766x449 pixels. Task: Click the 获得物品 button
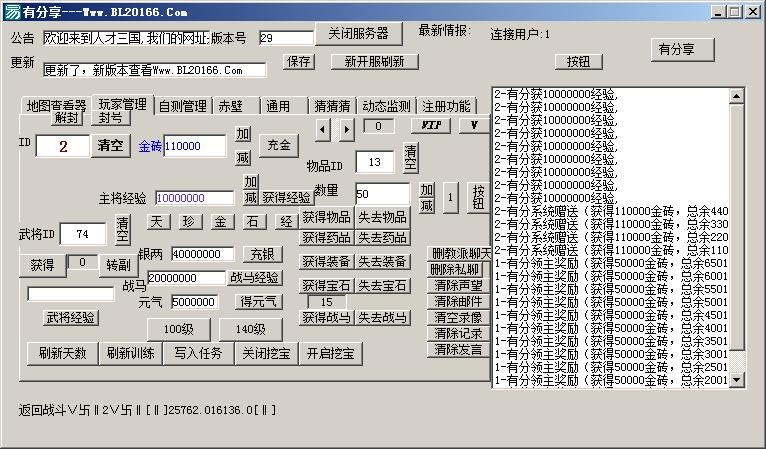coord(326,217)
